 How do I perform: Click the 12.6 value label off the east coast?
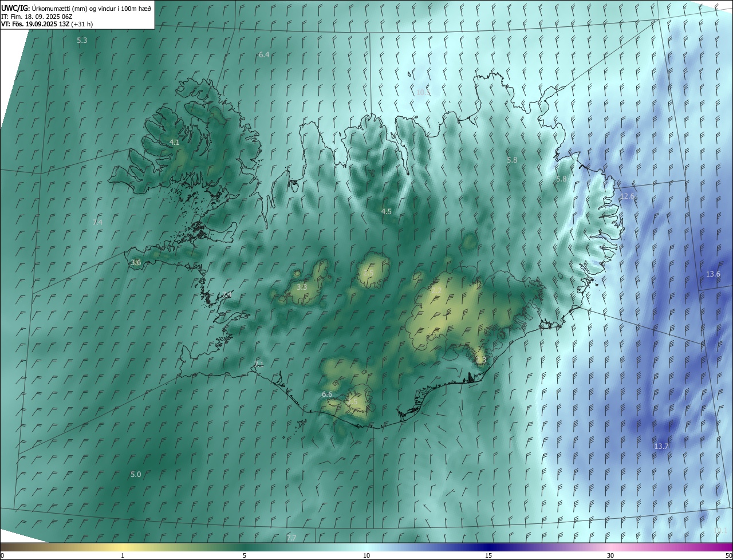click(x=627, y=196)
